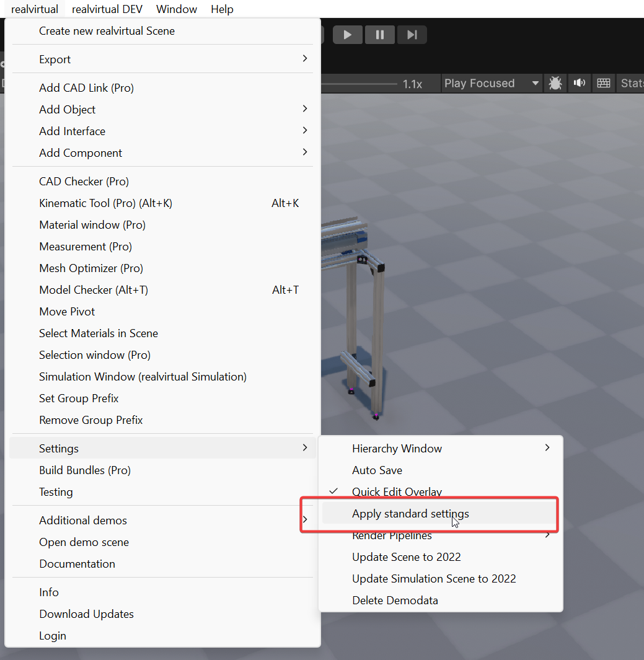644x660 pixels.
Task: Choose Build Bundles (Pro)
Action: pos(162,470)
